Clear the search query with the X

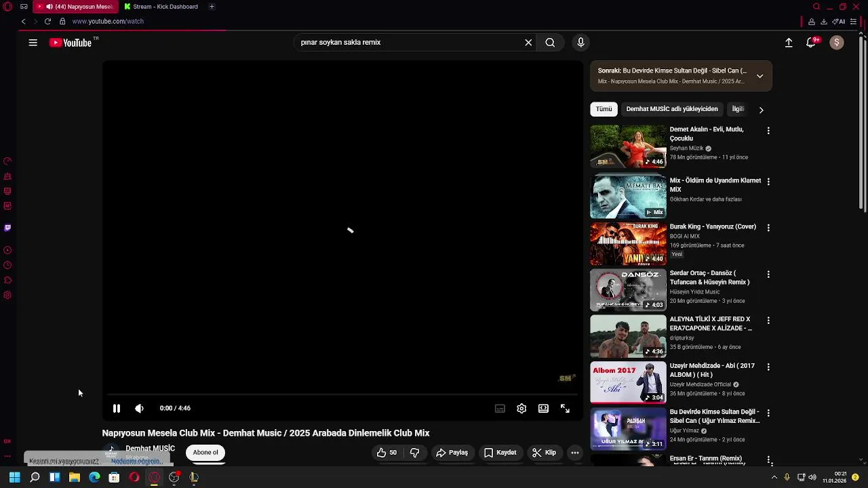coord(528,42)
